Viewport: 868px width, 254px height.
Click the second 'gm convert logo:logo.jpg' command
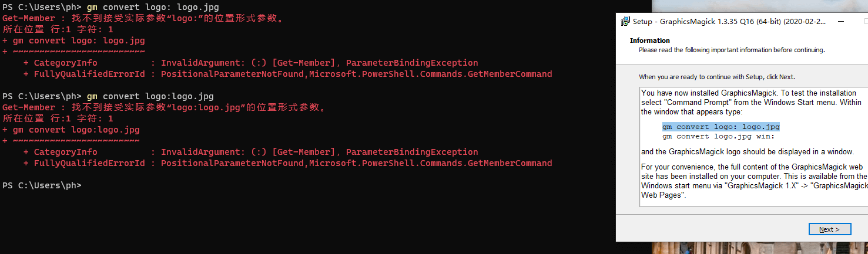pyautogui.click(x=150, y=96)
